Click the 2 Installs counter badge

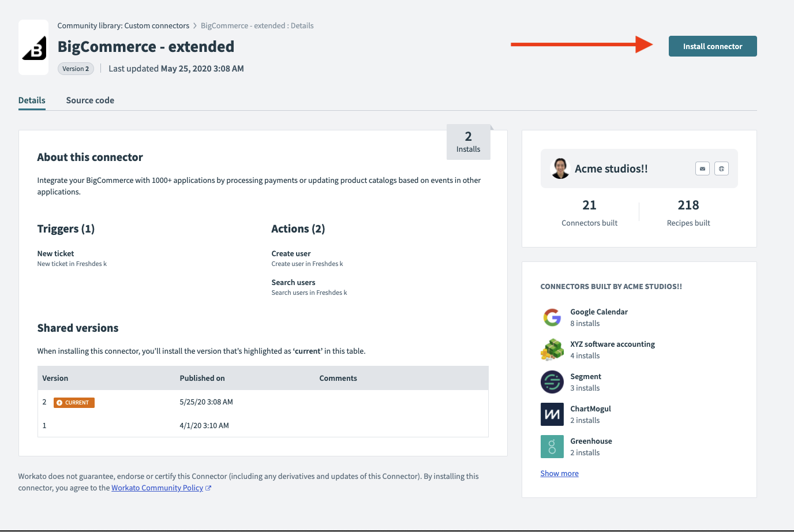click(x=468, y=141)
